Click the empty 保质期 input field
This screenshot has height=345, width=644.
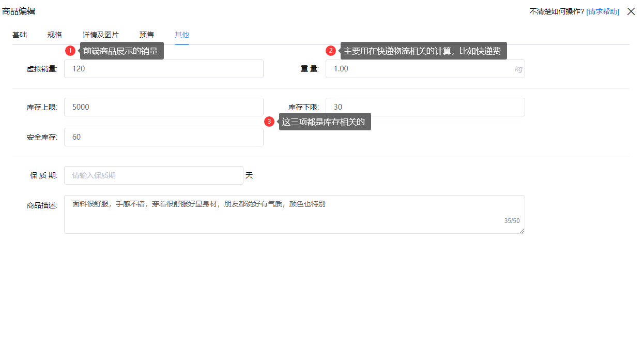tap(153, 175)
